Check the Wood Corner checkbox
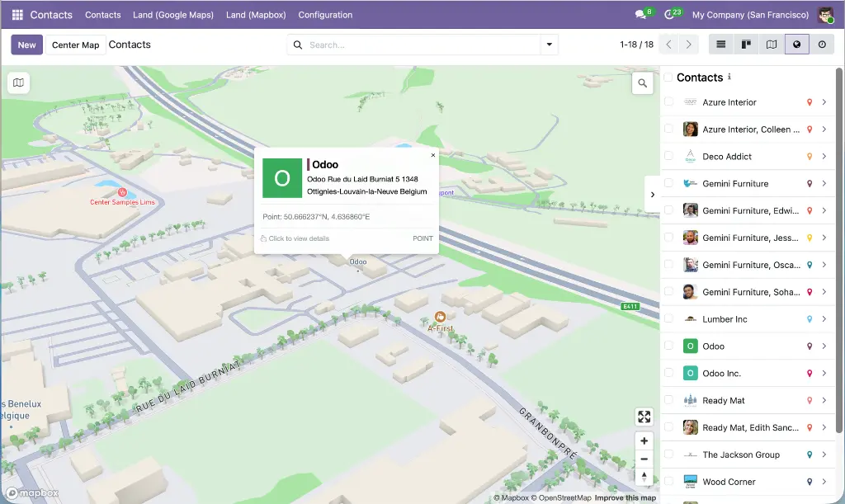Screen dimensions: 845x504 click(x=668, y=481)
